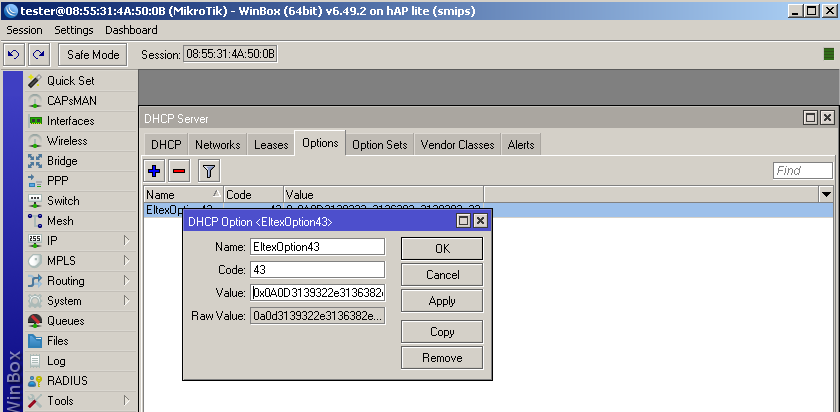Maximize the DHCP Server window

pyautogui.click(x=811, y=118)
